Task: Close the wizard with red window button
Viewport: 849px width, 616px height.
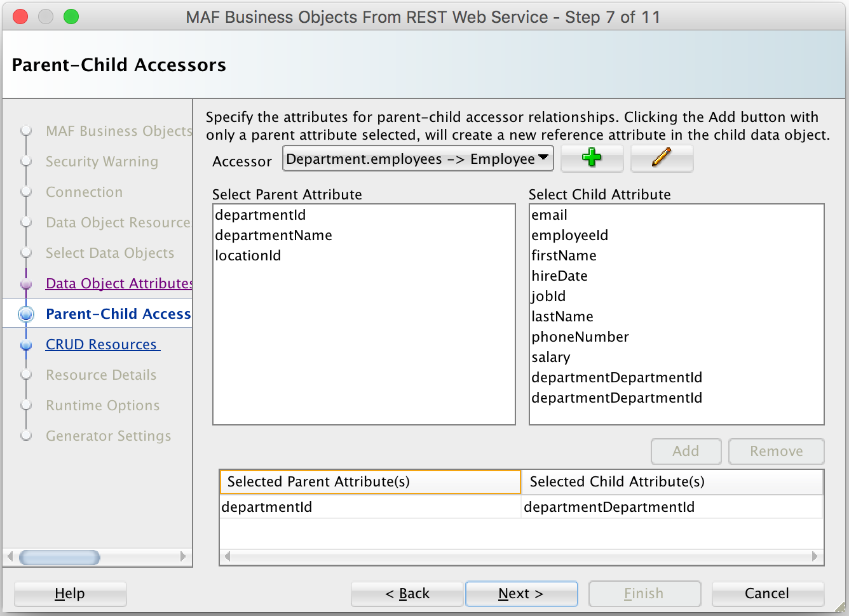Action: click(20, 17)
